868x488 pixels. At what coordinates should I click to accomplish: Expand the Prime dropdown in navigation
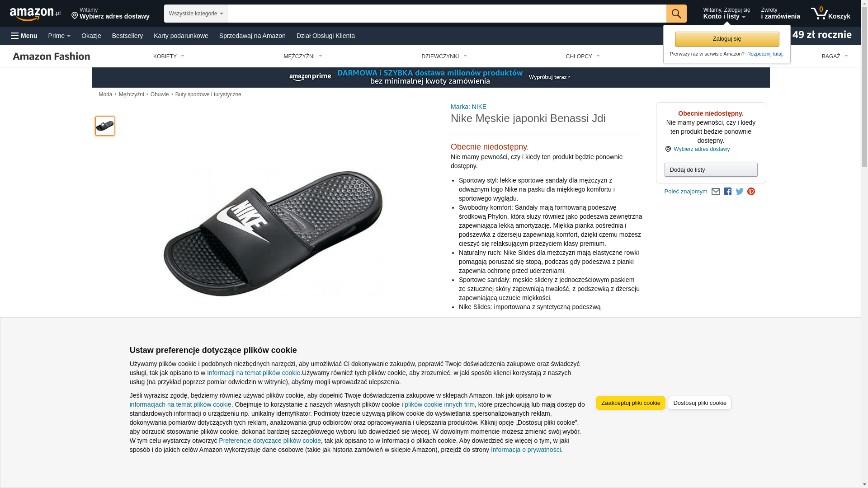(59, 36)
